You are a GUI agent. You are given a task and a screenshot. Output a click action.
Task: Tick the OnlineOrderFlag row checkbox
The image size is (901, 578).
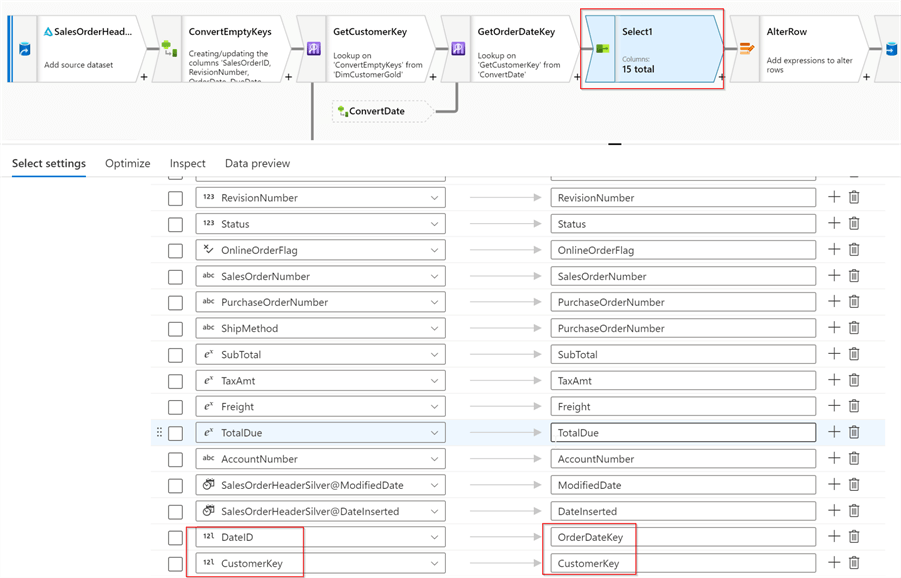click(x=175, y=251)
